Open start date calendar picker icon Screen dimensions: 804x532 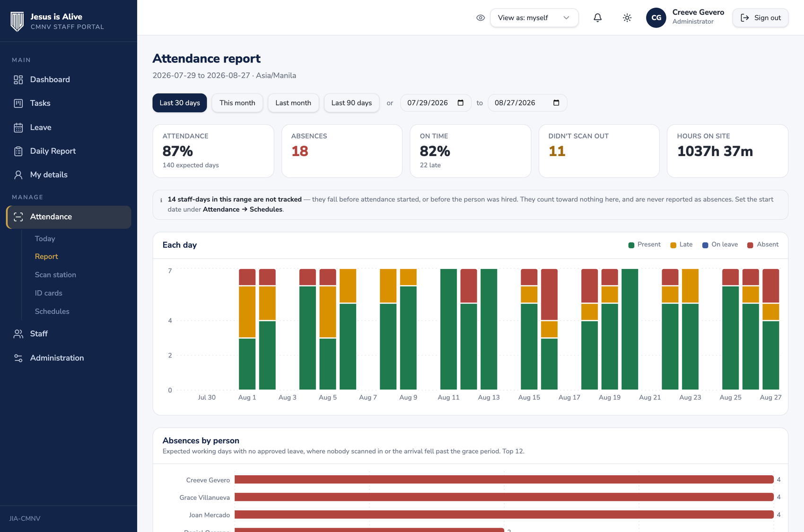(x=461, y=103)
